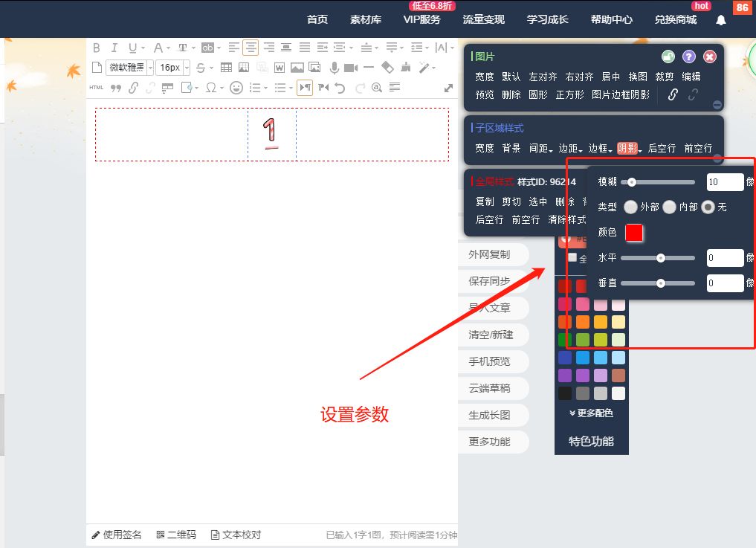
Task: Click the blur value input showing 10
Action: point(724,181)
